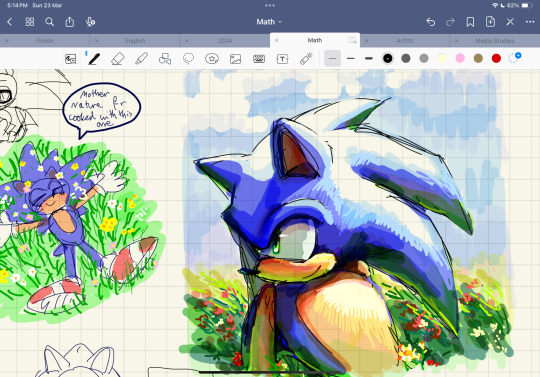
Task: Close the English tab
Action: point(96,41)
